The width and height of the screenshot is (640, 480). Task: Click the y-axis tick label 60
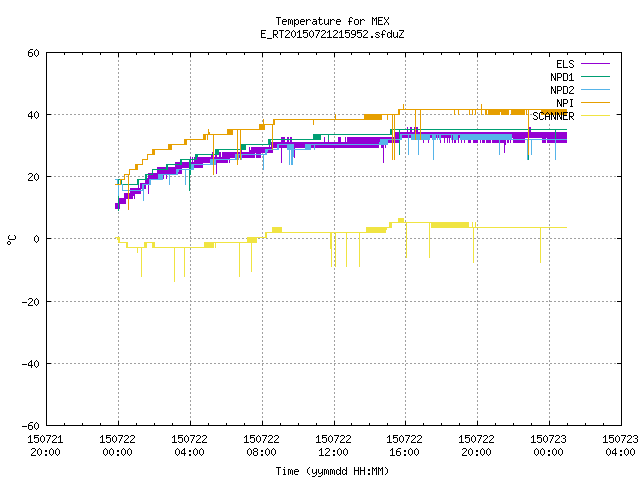33,53
